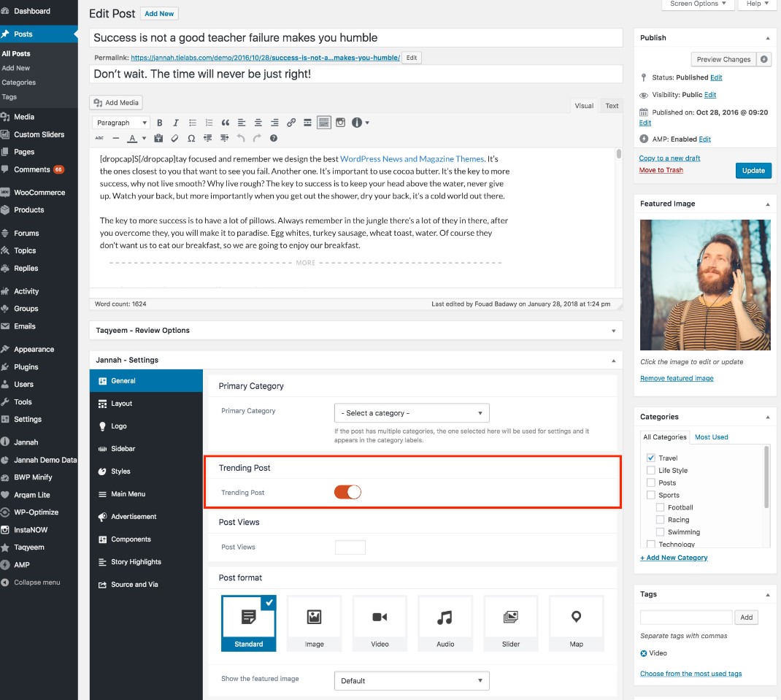Open the Layout settings tab
This screenshot has height=700, width=781.
147,404
